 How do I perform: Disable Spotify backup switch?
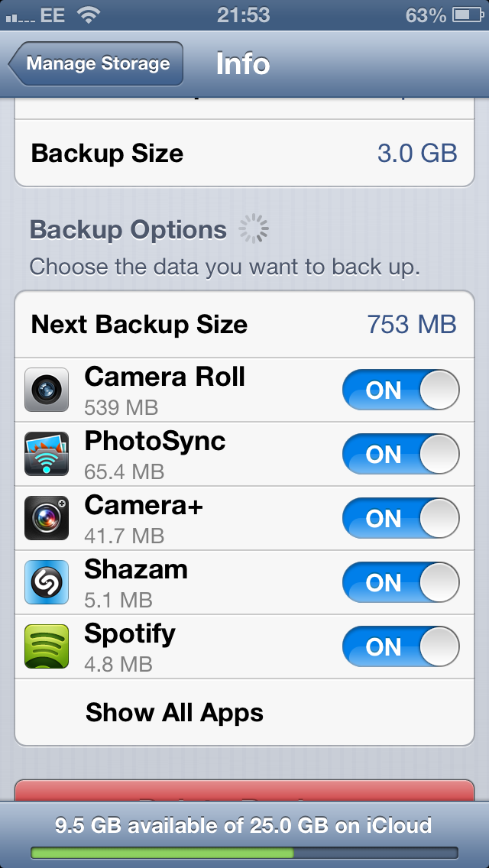tap(400, 647)
